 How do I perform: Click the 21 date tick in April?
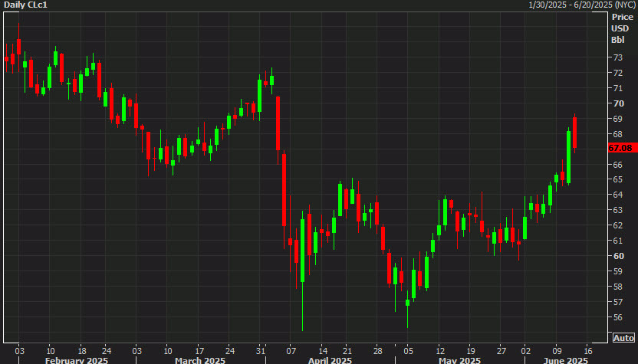347,350
